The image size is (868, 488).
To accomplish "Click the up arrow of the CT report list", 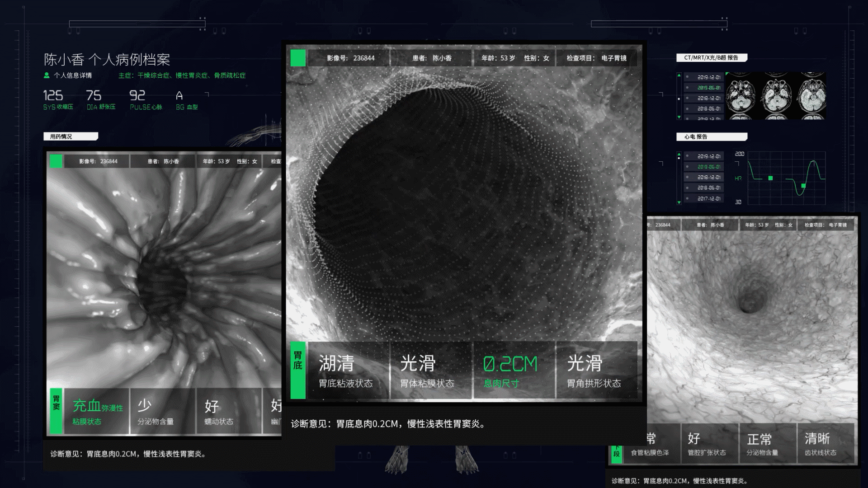I will [679, 75].
